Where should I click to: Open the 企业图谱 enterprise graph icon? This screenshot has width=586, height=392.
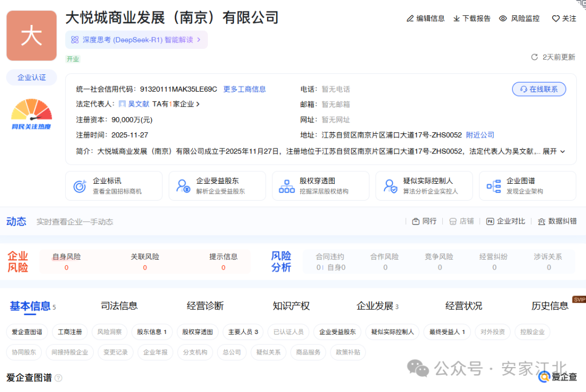526,185
